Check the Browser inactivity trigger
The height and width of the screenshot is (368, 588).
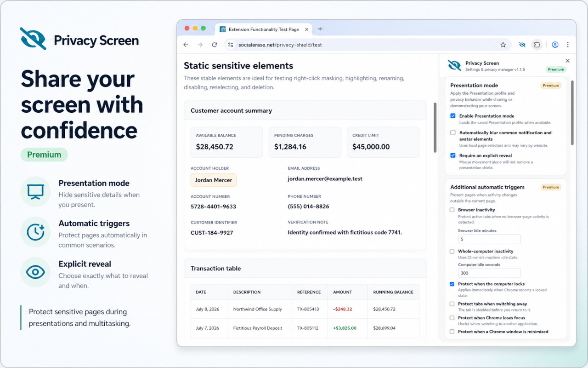coord(452,210)
